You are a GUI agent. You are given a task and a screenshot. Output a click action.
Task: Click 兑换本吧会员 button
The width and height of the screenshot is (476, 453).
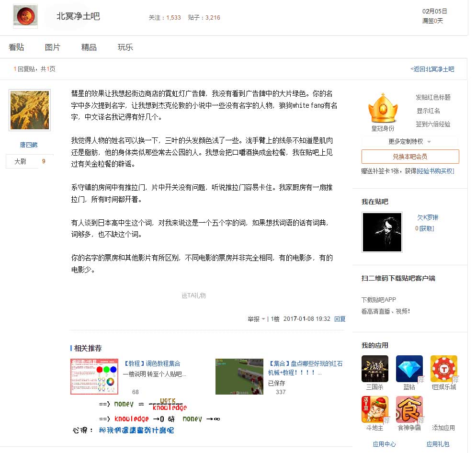pos(410,157)
